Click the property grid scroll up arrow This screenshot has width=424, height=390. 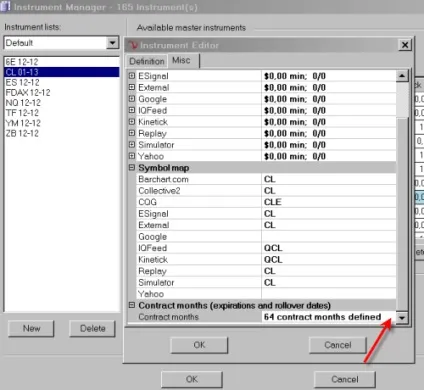coord(402,76)
